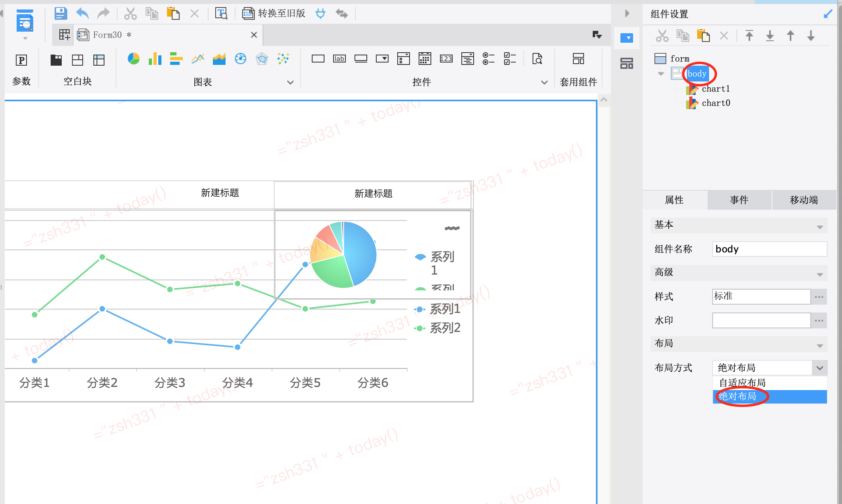This screenshot has width=842, height=504.
Task: Insert the area chart component
Action: point(219,59)
